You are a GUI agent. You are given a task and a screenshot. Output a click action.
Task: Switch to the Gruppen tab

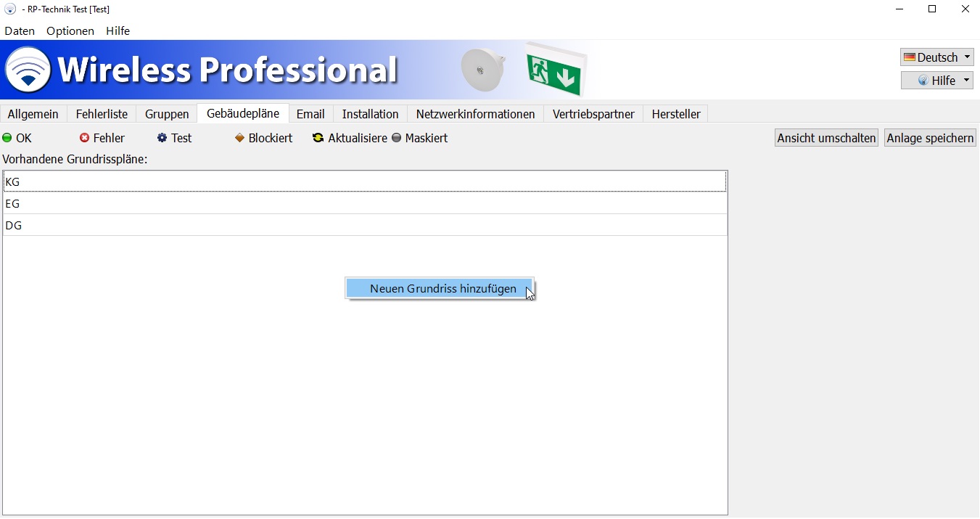167,114
